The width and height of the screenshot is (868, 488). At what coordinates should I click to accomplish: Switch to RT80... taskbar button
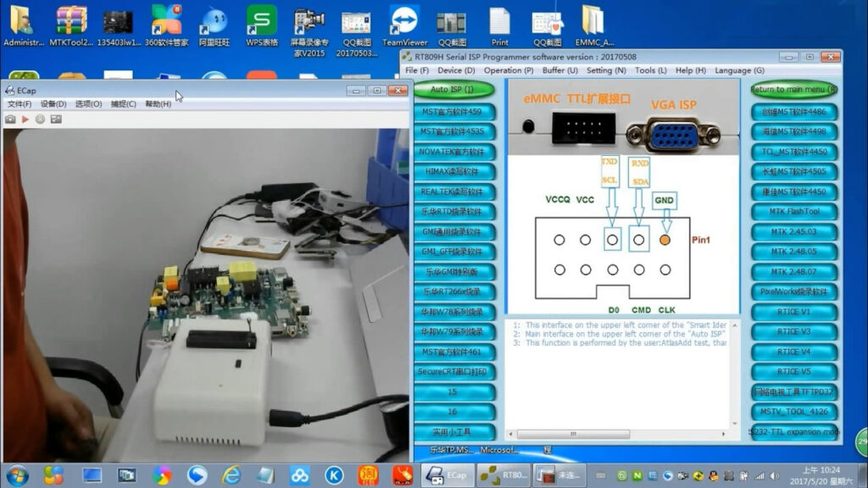pyautogui.click(x=504, y=475)
